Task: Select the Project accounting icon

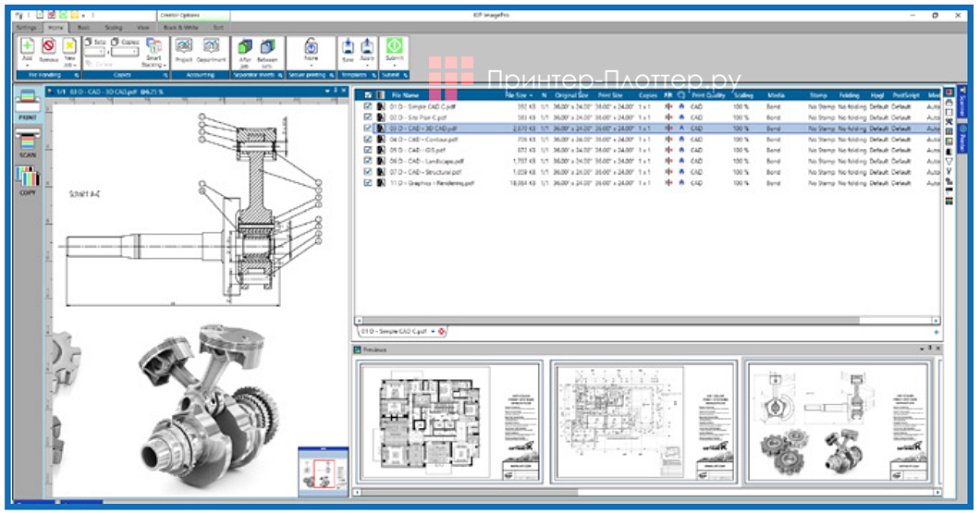Action: (x=184, y=47)
